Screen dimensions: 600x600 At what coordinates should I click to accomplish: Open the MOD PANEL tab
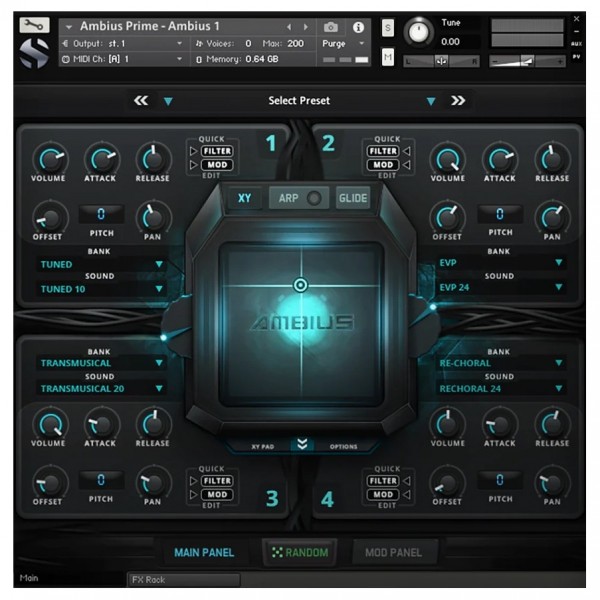394,553
